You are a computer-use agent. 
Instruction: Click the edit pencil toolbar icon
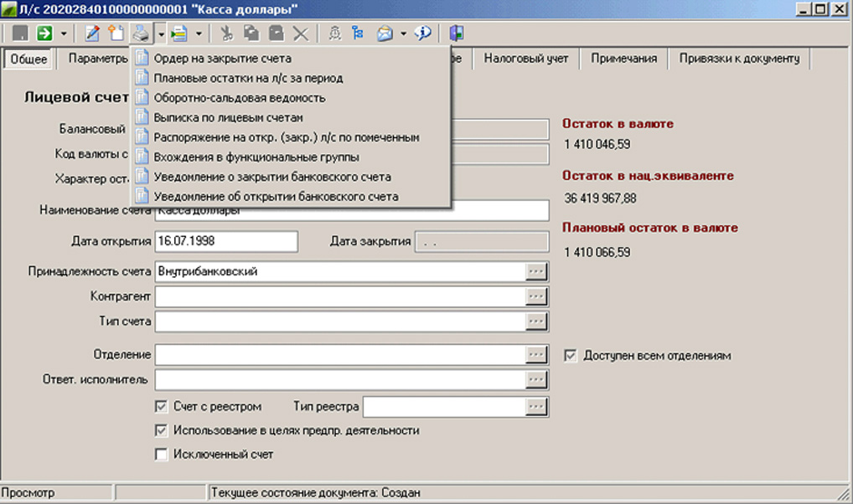tap(92, 33)
